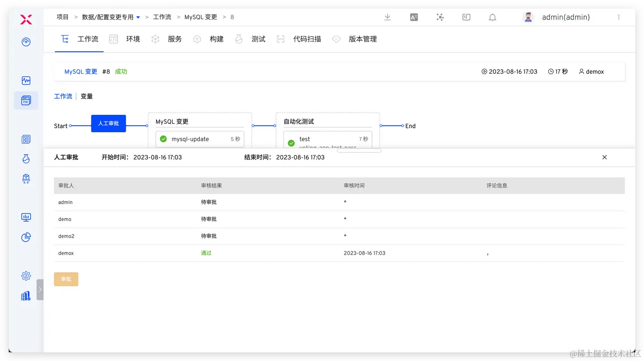Click the 人工审批 stage node
Screen dimensions: 644x361
click(109, 123)
